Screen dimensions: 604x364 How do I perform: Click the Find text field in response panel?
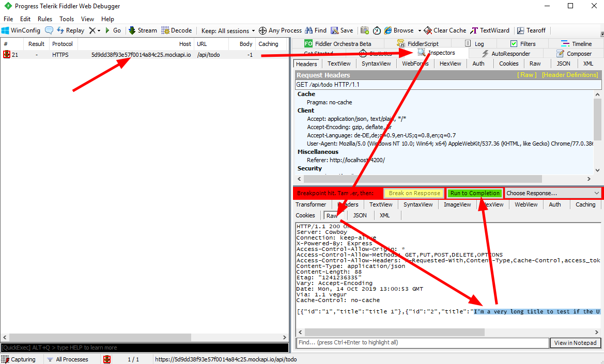422,343
